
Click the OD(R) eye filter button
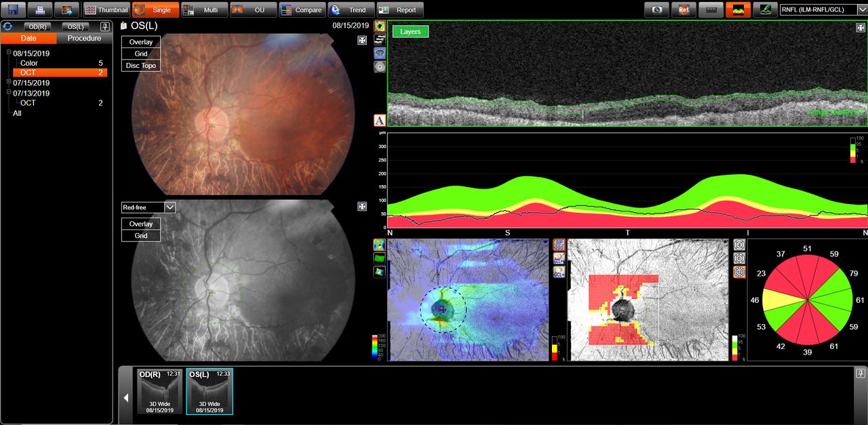(x=37, y=26)
